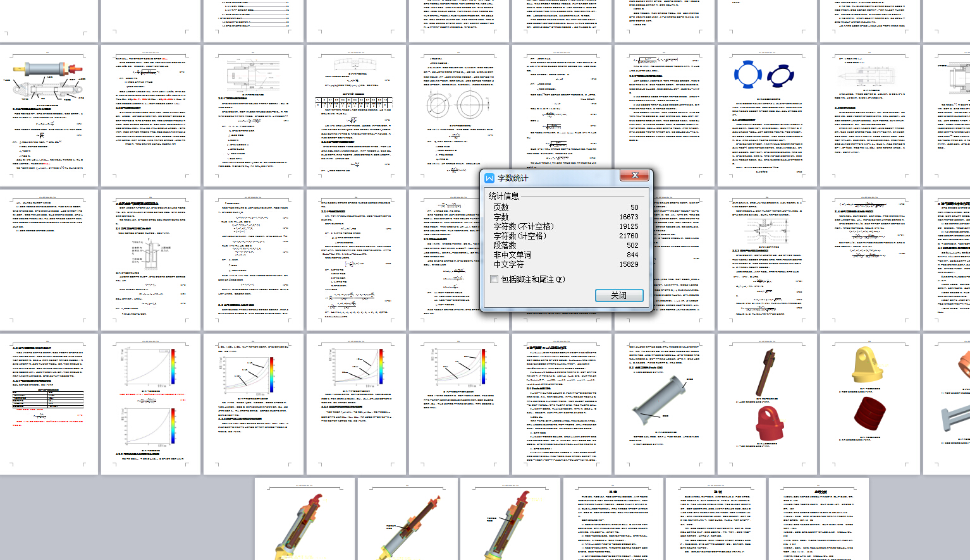Viewport: 970px width, 560px height.
Task: Click the 页数 row label
Action: tap(501, 207)
